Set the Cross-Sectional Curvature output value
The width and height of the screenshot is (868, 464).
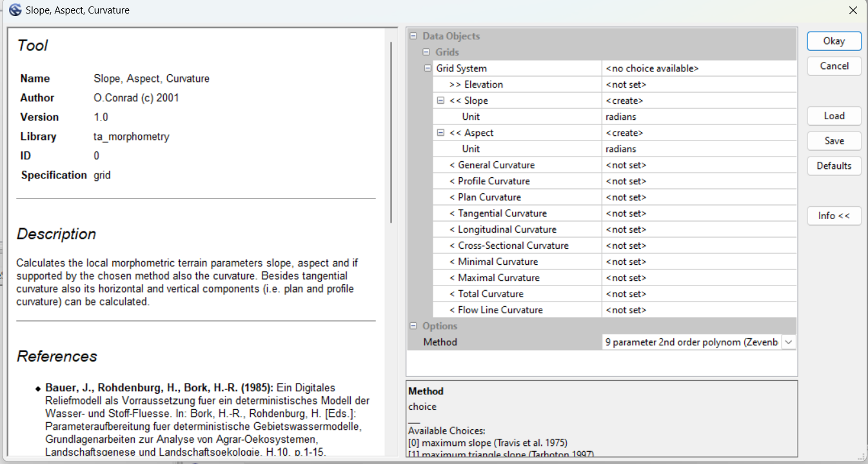click(x=699, y=246)
